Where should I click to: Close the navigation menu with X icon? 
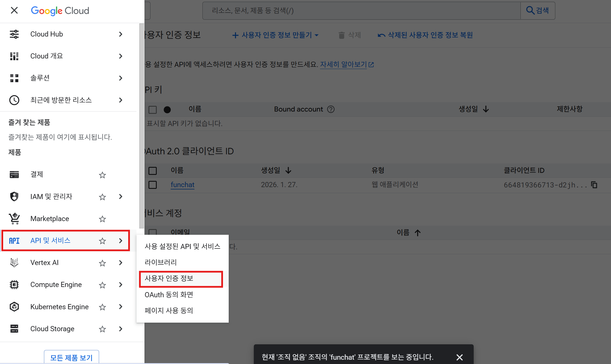click(x=14, y=11)
